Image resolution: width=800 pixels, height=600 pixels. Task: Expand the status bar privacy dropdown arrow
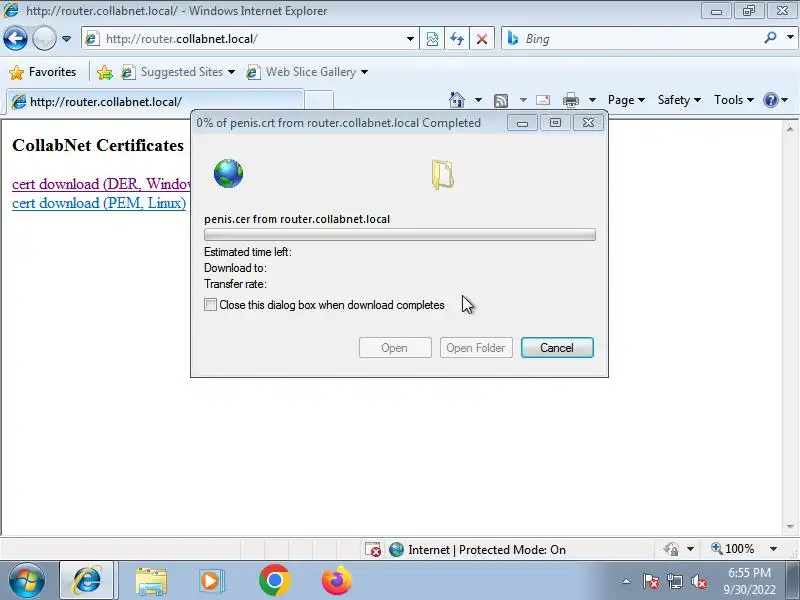point(690,549)
